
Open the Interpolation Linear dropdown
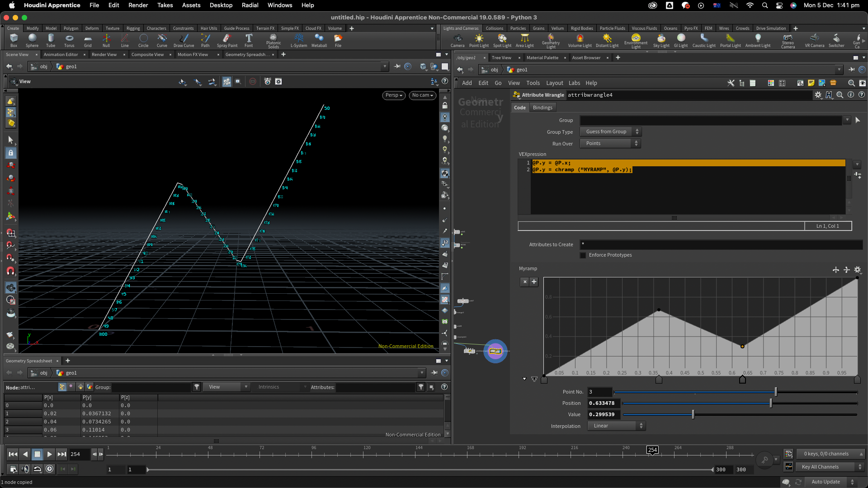(x=616, y=426)
